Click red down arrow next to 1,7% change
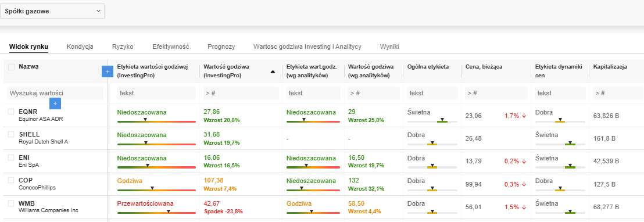644x222 pixels. (x=524, y=116)
